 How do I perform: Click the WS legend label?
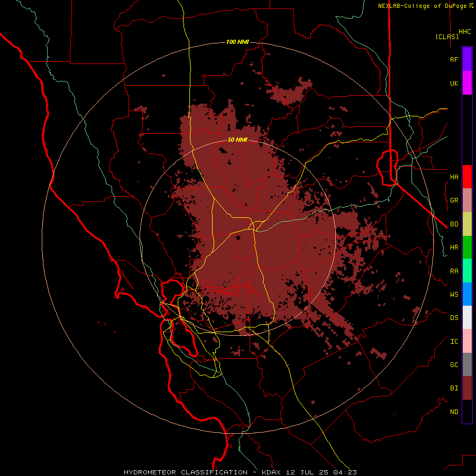click(454, 294)
